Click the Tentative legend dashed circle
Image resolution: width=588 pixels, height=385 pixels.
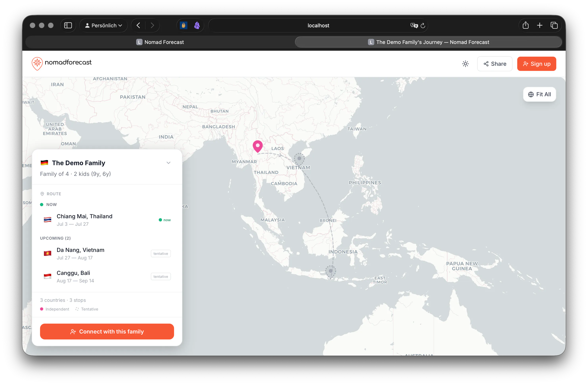tap(77, 309)
